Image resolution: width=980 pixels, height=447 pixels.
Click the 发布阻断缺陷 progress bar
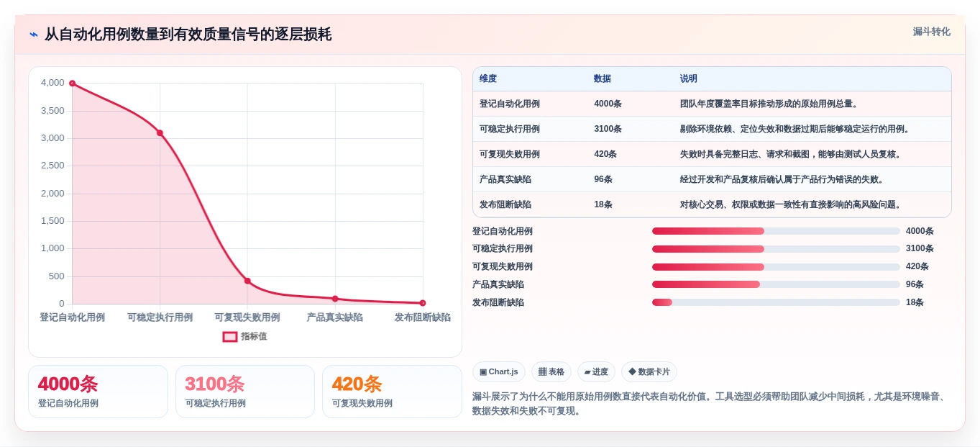pyautogui.click(x=776, y=302)
